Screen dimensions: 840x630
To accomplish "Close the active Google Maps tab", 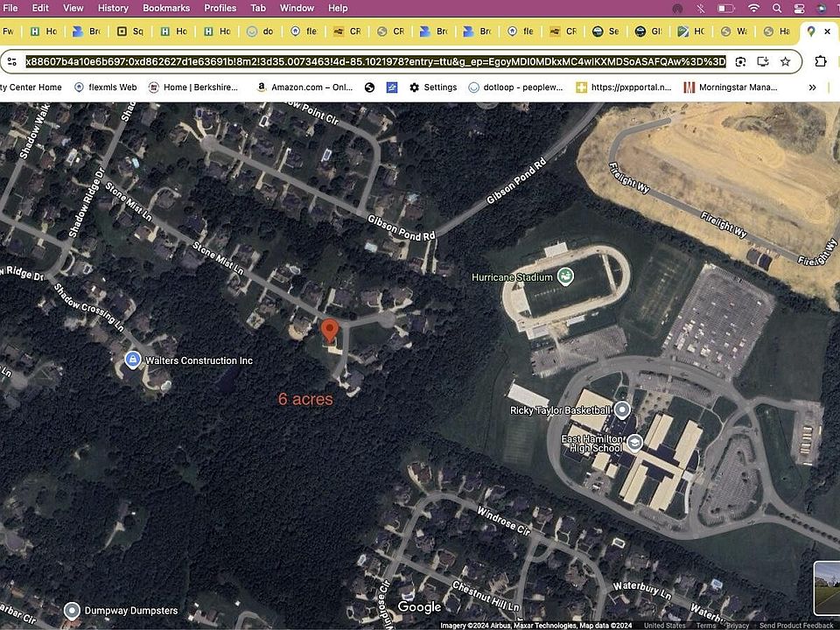I will tap(827, 31).
